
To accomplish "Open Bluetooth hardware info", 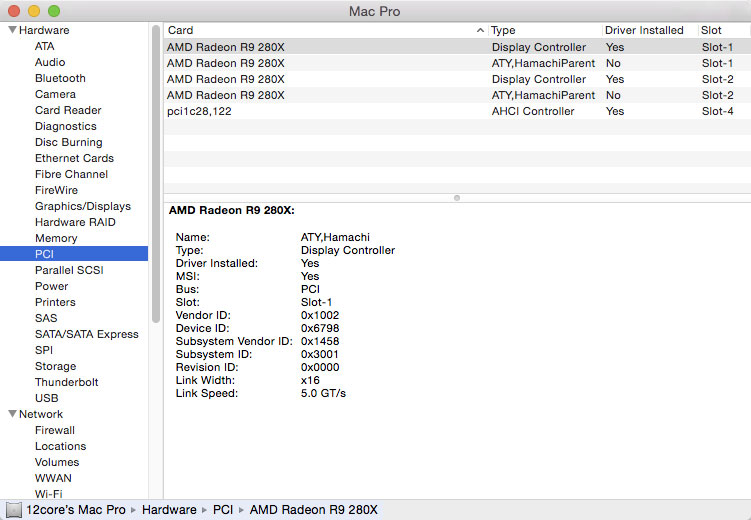I will pyautogui.click(x=60, y=78).
